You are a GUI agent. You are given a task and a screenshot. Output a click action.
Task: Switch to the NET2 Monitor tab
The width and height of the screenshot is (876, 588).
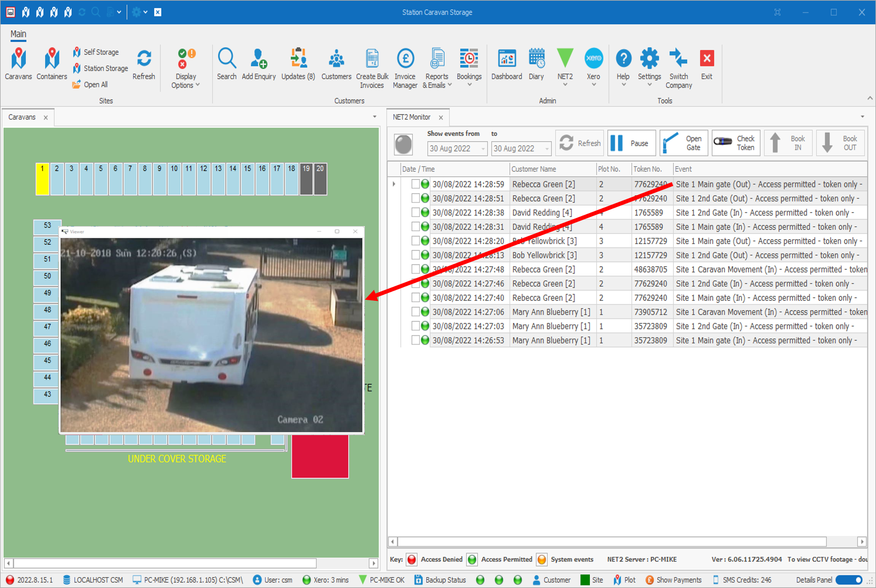(411, 117)
